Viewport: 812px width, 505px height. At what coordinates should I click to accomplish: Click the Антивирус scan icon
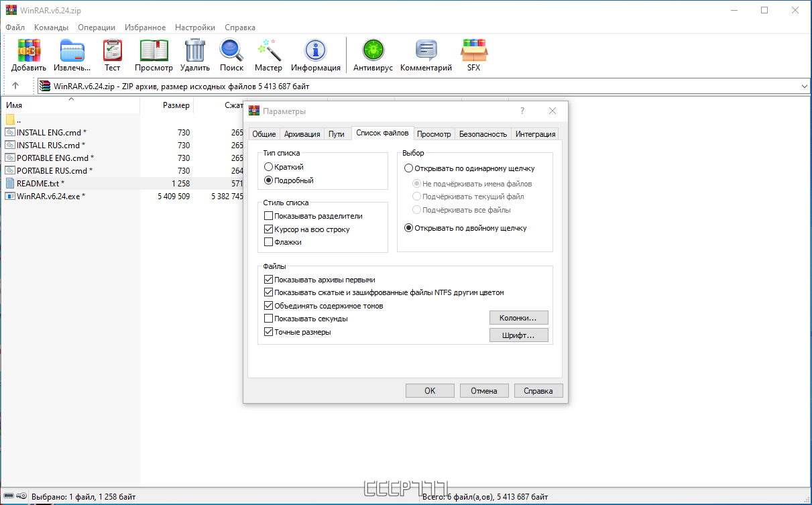(x=372, y=54)
